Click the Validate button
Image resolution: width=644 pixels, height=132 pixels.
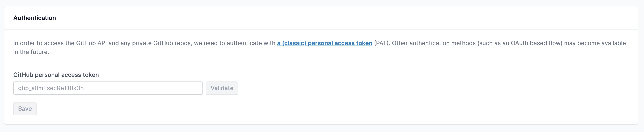pos(222,88)
